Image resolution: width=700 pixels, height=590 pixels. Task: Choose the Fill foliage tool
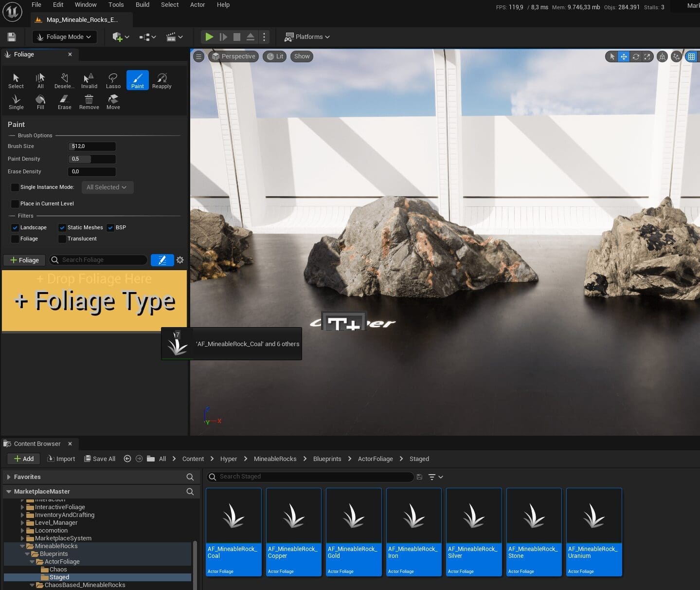[40, 102]
